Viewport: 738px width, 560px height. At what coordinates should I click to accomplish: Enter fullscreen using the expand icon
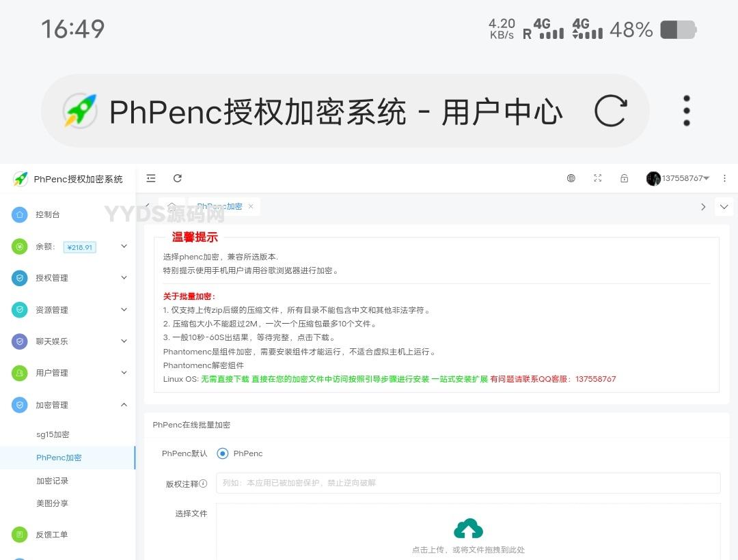pos(597,178)
